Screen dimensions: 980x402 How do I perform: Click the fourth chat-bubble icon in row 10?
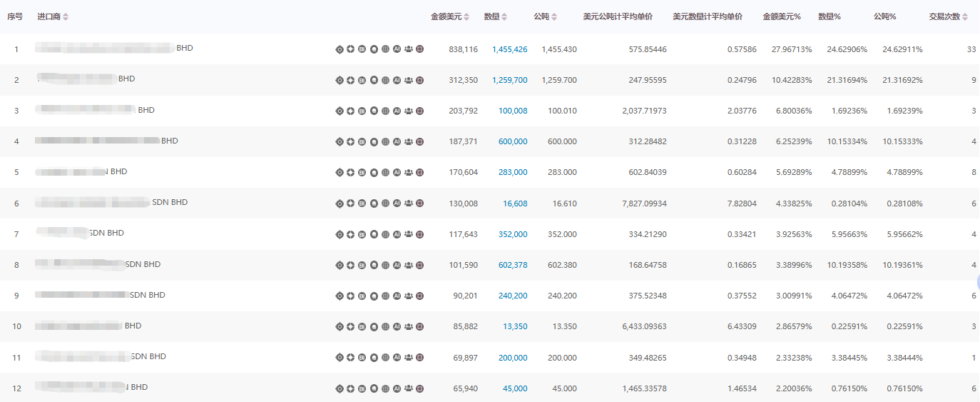click(x=374, y=326)
